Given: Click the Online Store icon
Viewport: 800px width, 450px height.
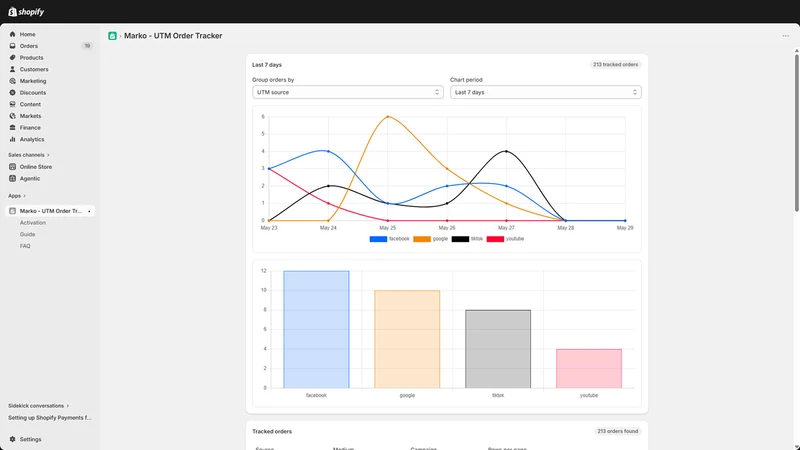Looking at the screenshot, I should click(13, 167).
